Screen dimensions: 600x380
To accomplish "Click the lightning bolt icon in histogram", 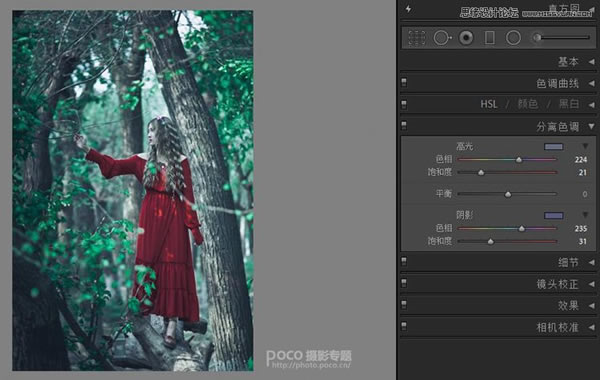I will coord(408,8).
